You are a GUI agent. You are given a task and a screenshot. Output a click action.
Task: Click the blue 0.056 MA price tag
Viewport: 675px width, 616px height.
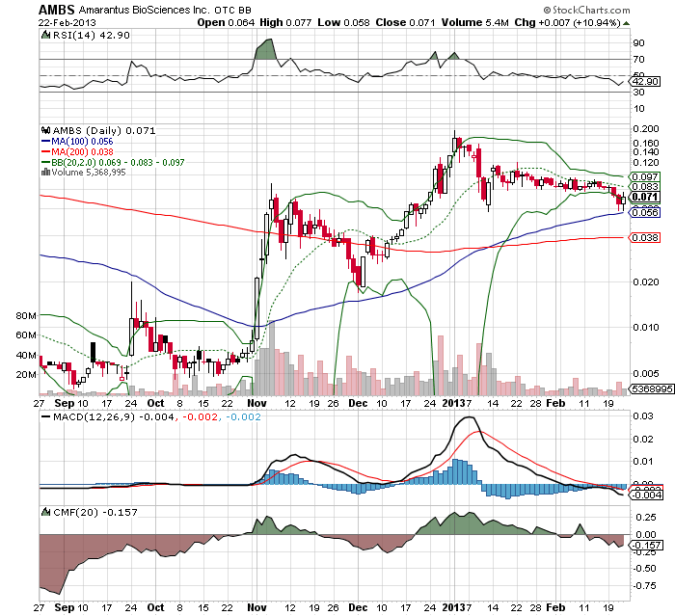click(645, 212)
